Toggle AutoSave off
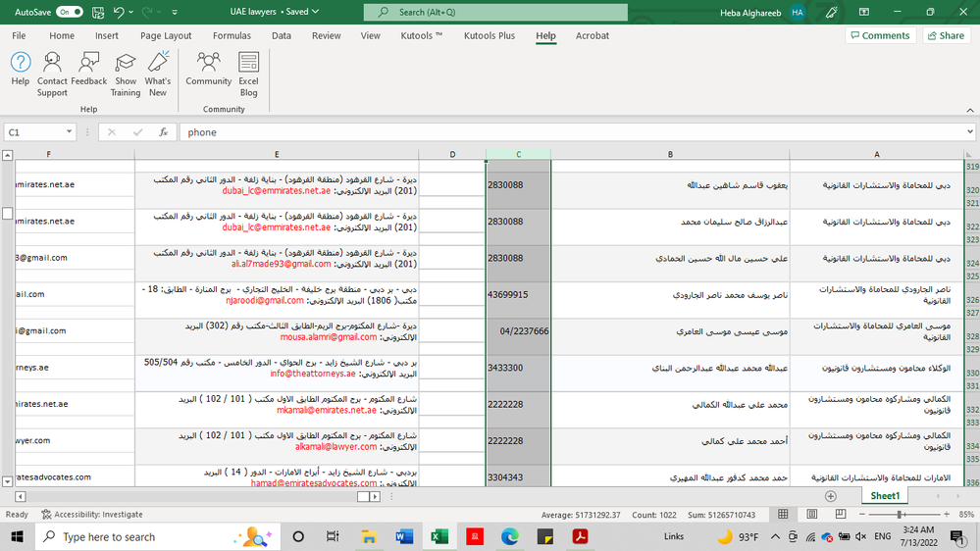Viewport: 980px width, 551px height. coord(70,12)
